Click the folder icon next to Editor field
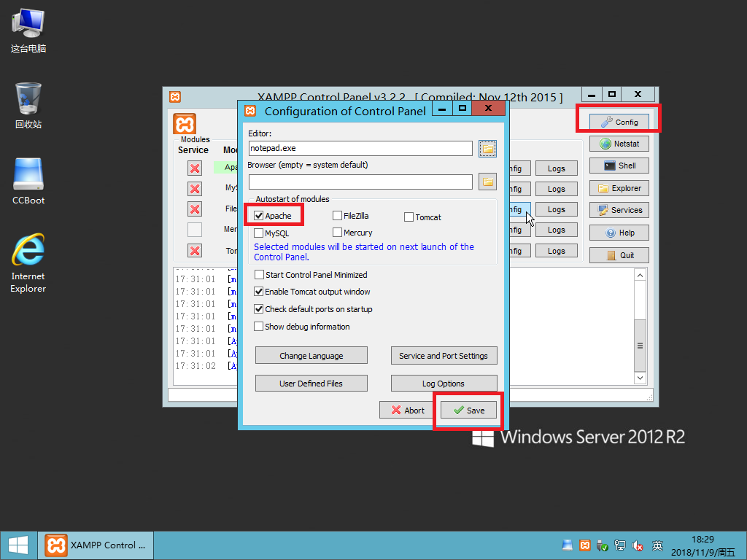The height and width of the screenshot is (560, 747). (487, 149)
